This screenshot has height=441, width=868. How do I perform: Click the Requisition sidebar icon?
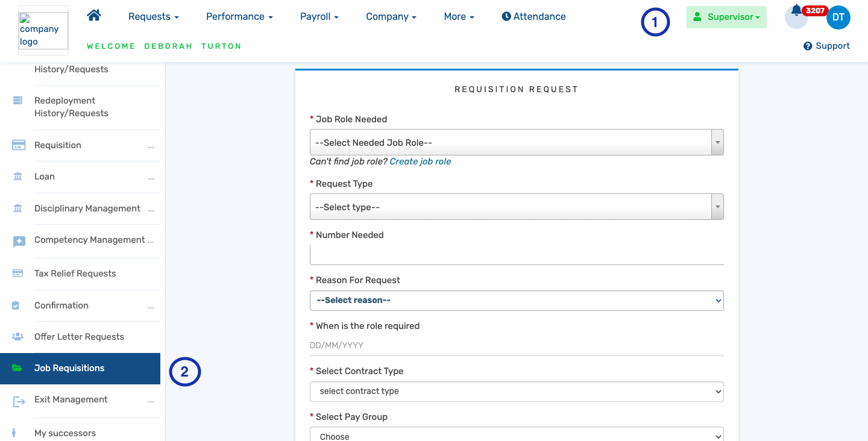tap(18, 145)
